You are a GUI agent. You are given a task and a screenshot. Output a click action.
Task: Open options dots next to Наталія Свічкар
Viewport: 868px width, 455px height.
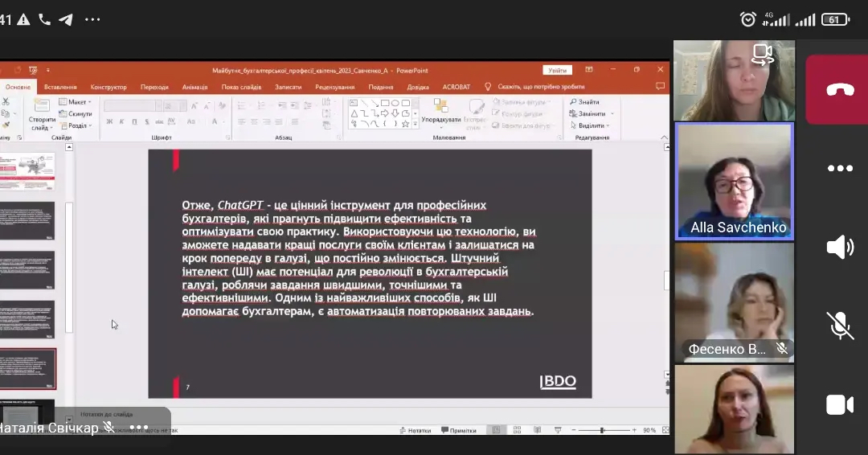pos(138,428)
